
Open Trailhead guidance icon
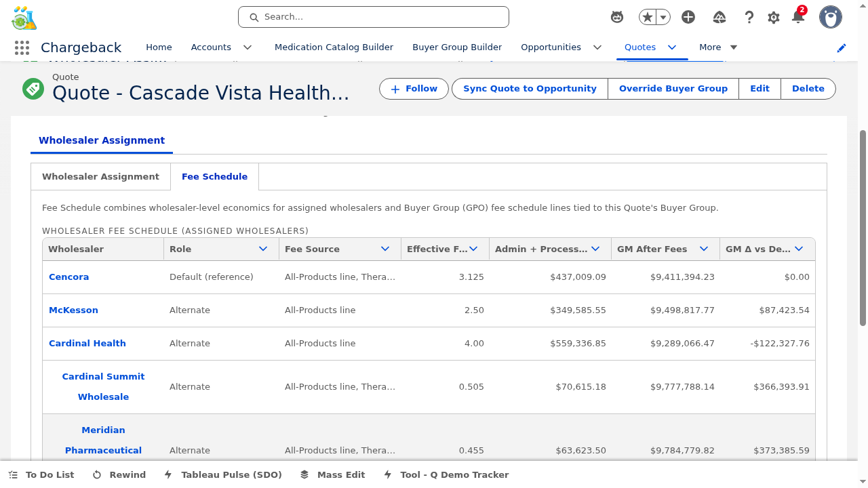coord(719,17)
